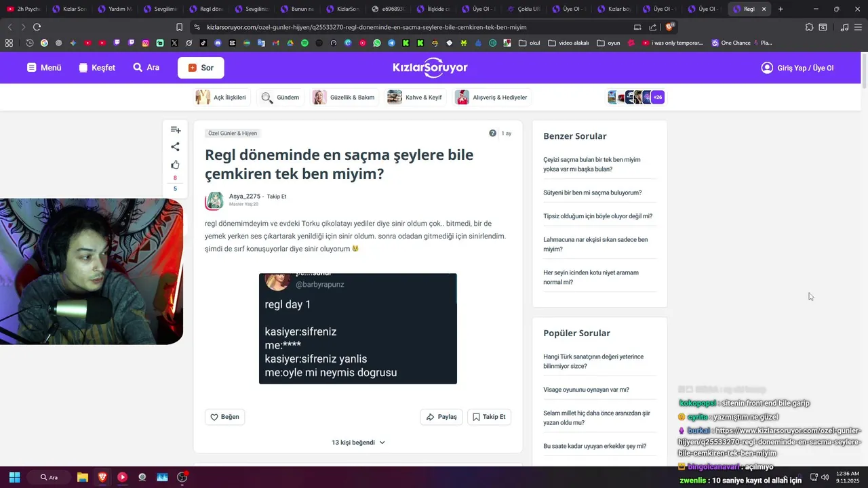Screen dimensions: 868x488
Task: Click the taskbar volume speaker icon
Action: point(825,477)
